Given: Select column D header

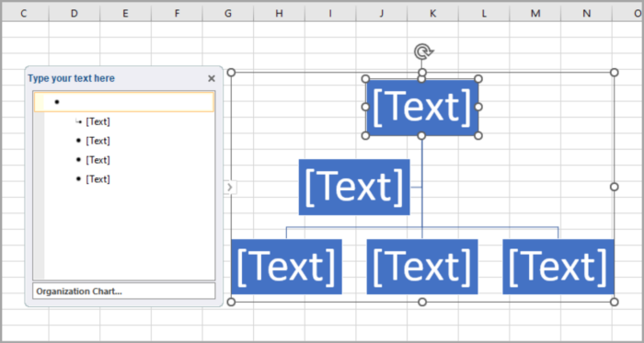Looking at the screenshot, I should pos(75,14).
